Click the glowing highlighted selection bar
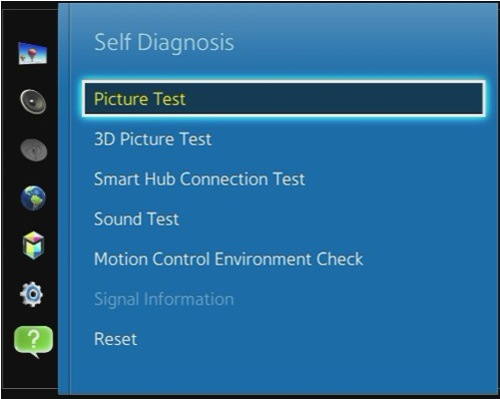The width and height of the screenshot is (500, 399). 284,98
